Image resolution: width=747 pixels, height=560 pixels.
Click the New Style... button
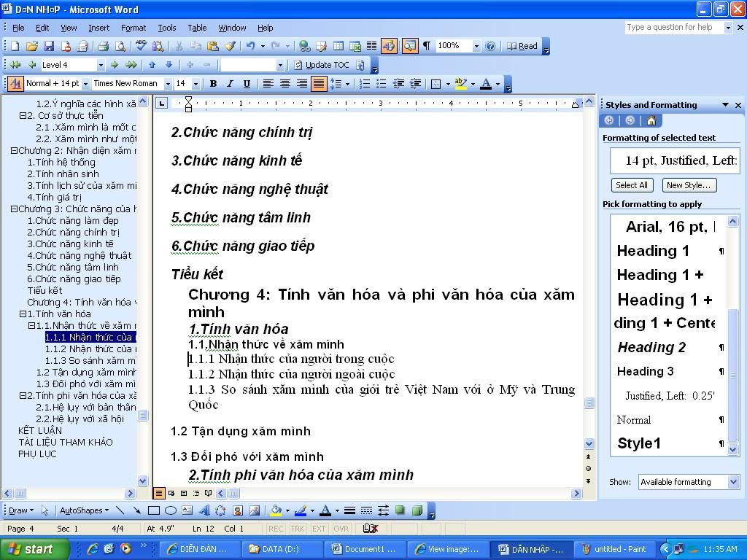688,185
